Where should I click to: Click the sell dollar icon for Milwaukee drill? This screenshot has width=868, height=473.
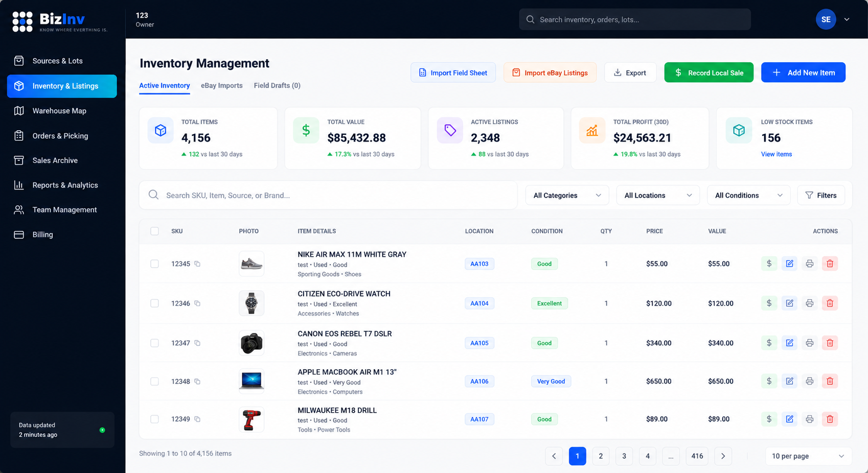pyautogui.click(x=769, y=419)
